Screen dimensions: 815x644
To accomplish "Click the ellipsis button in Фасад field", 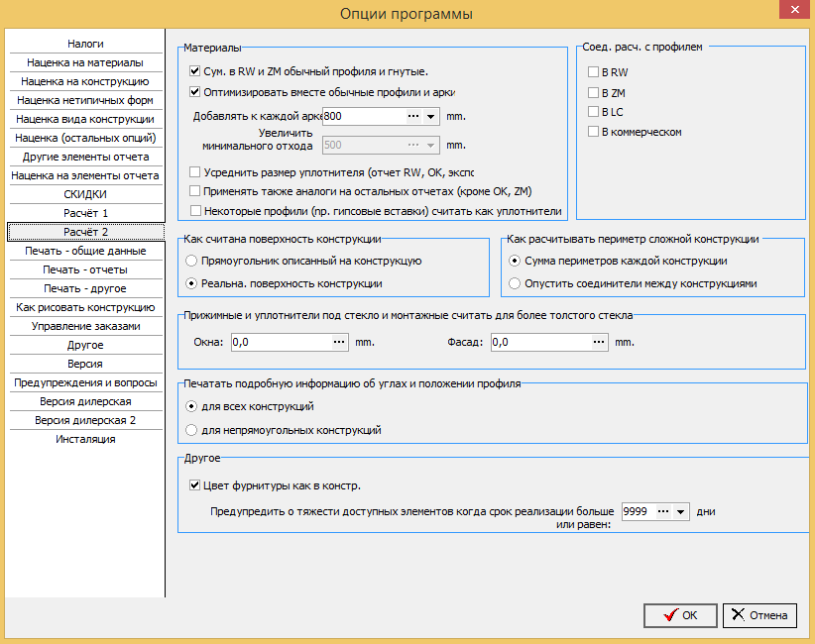I will [x=599, y=342].
